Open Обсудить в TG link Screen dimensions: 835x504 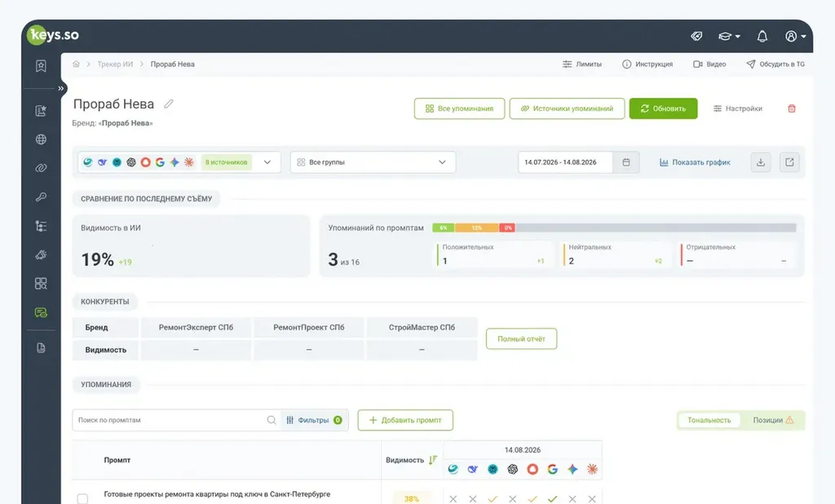775,64
